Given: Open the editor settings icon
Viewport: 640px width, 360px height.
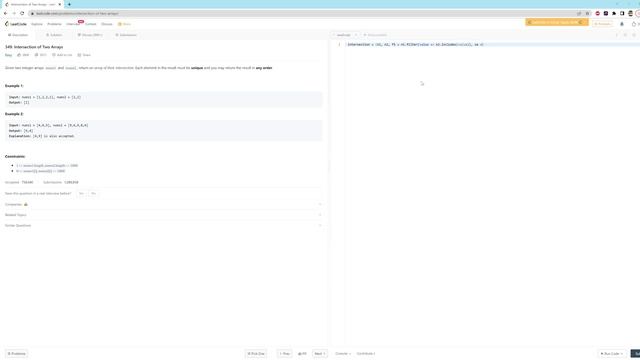Looking at the screenshot, I should point(634,35).
